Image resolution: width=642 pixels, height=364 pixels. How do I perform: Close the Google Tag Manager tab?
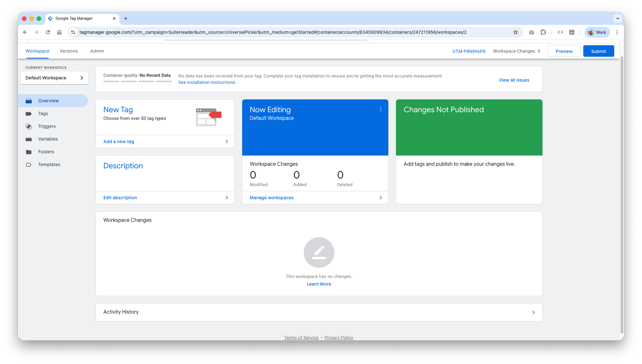pos(114,18)
